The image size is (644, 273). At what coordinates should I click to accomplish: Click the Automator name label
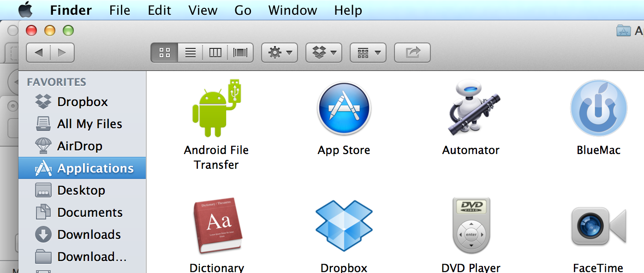[471, 150]
